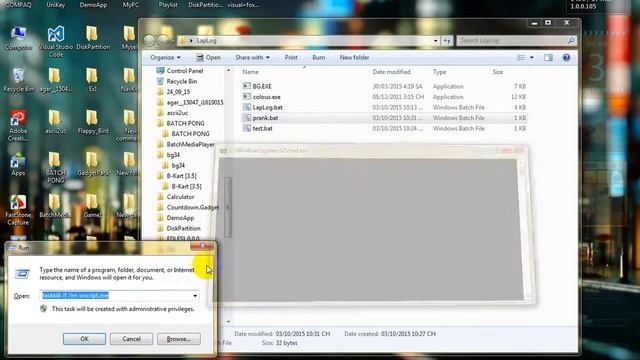Select the GadgetPack desktop folder
This screenshot has height=360, width=640.
(93, 164)
